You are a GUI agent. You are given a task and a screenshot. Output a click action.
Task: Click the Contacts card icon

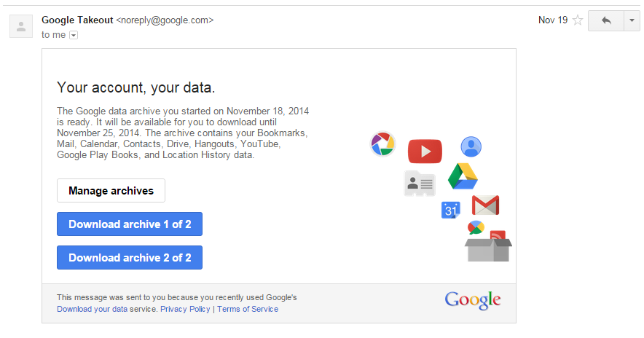tap(420, 184)
